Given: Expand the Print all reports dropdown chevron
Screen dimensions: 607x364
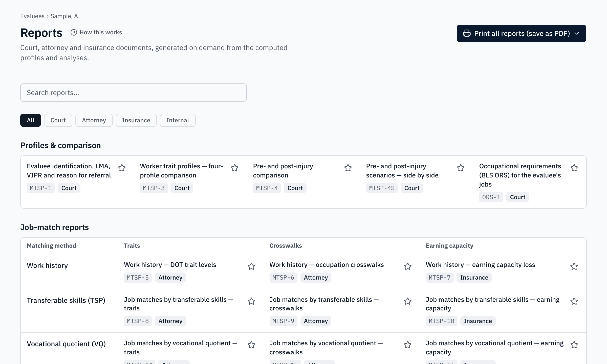Looking at the screenshot, I should pos(577,33).
